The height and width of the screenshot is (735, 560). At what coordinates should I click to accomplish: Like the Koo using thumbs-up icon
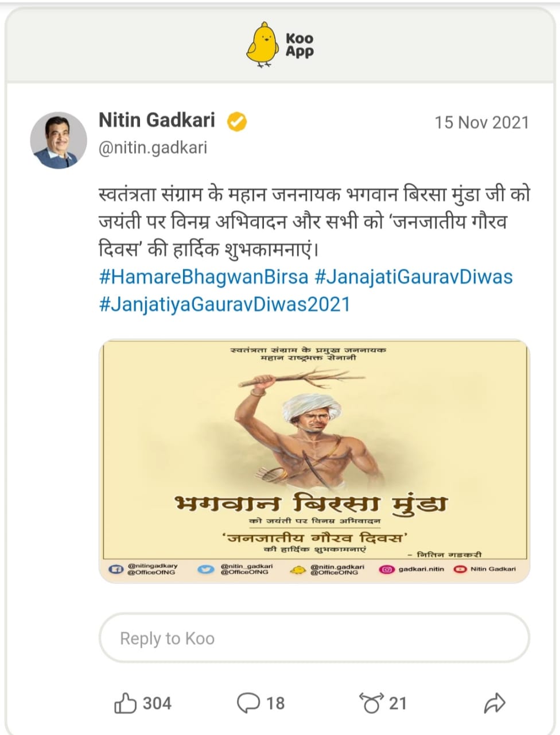(x=126, y=703)
